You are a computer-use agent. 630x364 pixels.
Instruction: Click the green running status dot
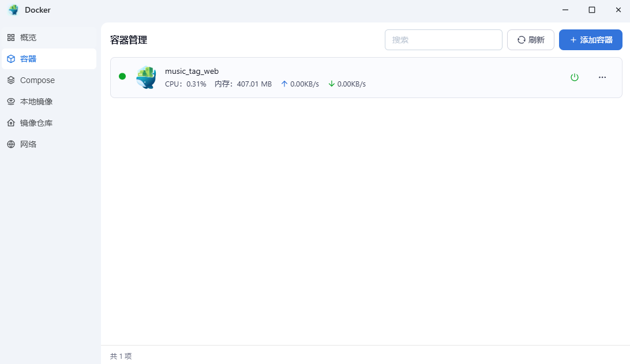click(x=122, y=76)
